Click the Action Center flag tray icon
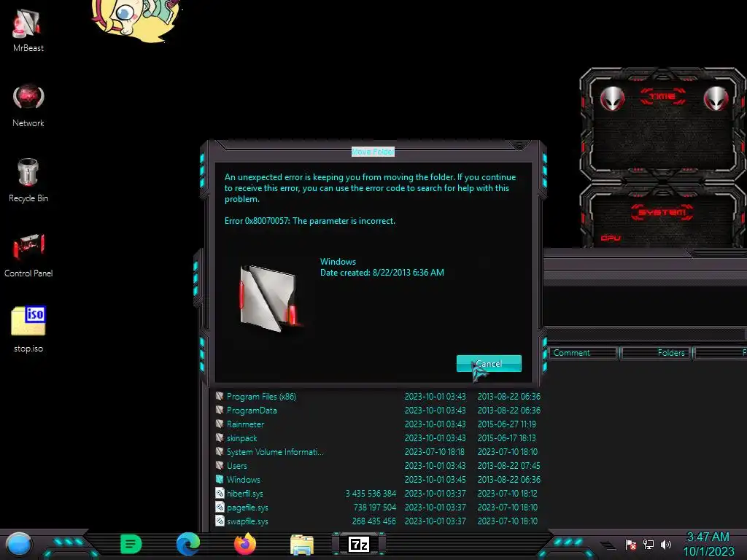The height and width of the screenshot is (560, 747). click(x=631, y=545)
